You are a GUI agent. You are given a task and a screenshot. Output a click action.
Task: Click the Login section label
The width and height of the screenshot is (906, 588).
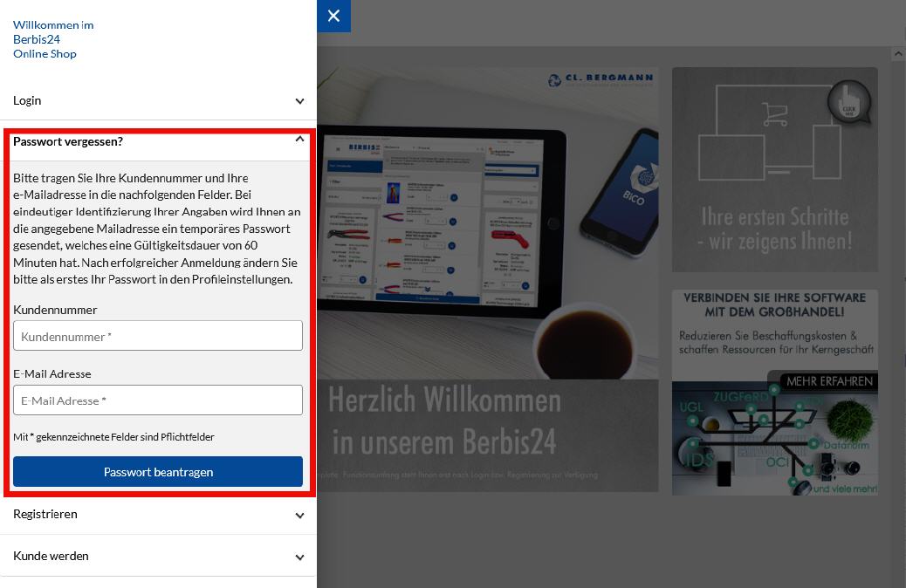tap(27, 100)
